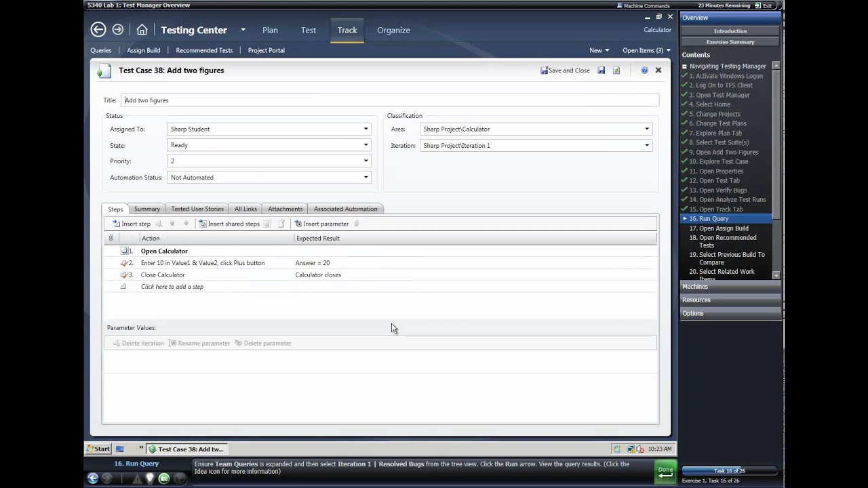Open the State dropdown
Image resolution: width=868 pixels, height=488 pixels.
tap(366, 145)
